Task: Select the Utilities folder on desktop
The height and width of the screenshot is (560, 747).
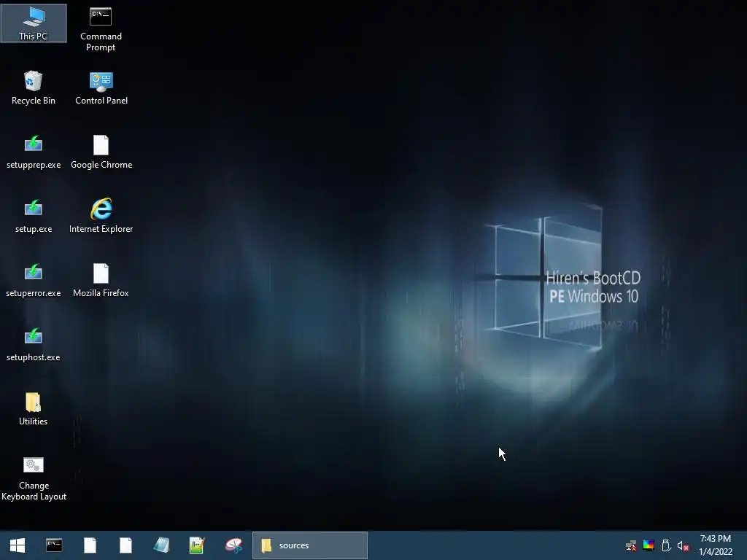Action: (34, 409)
